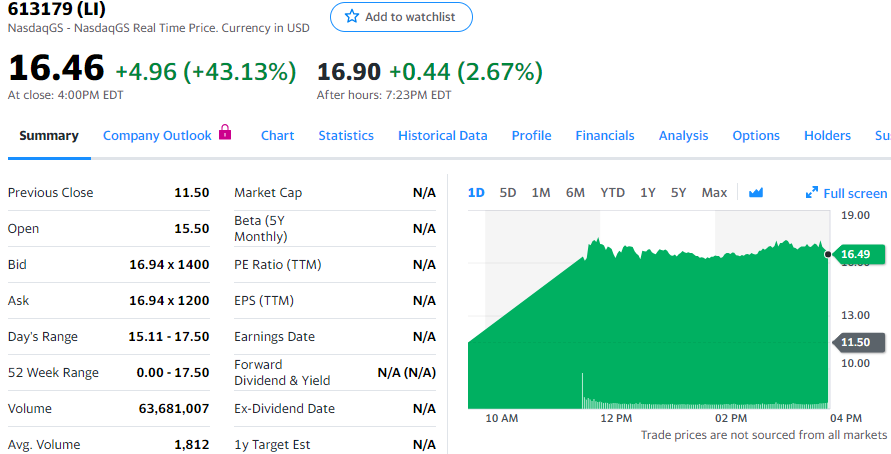The image size is (891, 454).
Task: Open the Options tab
Action: [756, 136]
